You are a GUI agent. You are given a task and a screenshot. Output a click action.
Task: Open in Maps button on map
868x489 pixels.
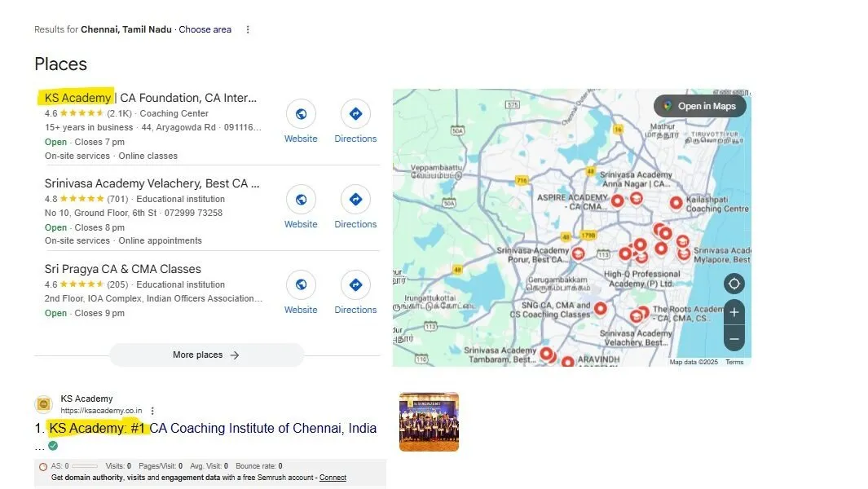tap(700, 106)
